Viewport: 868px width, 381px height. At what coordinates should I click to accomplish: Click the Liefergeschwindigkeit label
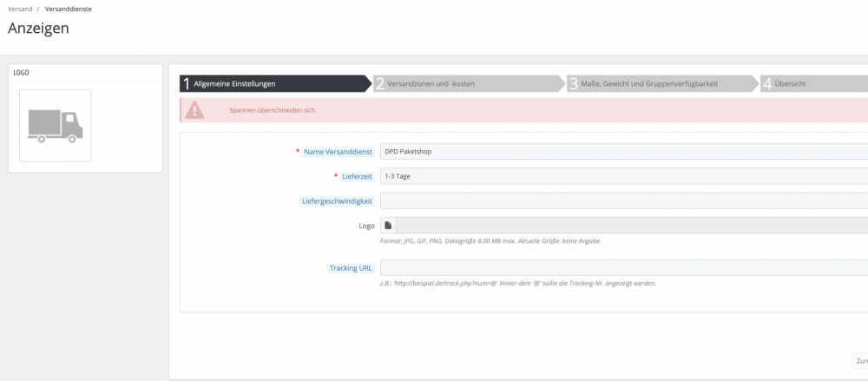click(337, 201)
